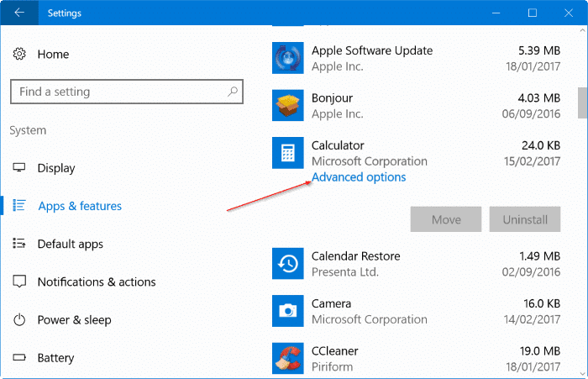This screenshot has width=588, height=379.
Task: Select Apps & features in sidebar
Action: pyautogui.click(x=80, y=206)
